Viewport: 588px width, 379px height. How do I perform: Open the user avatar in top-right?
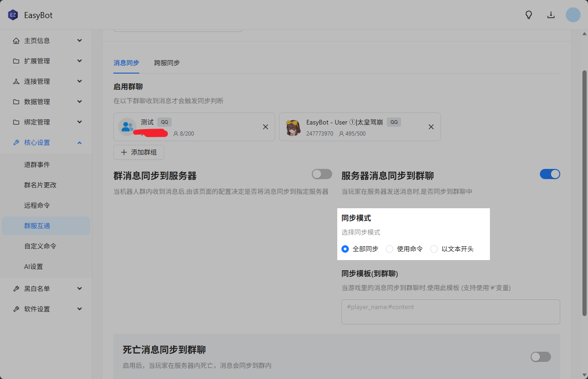[573, 15]
